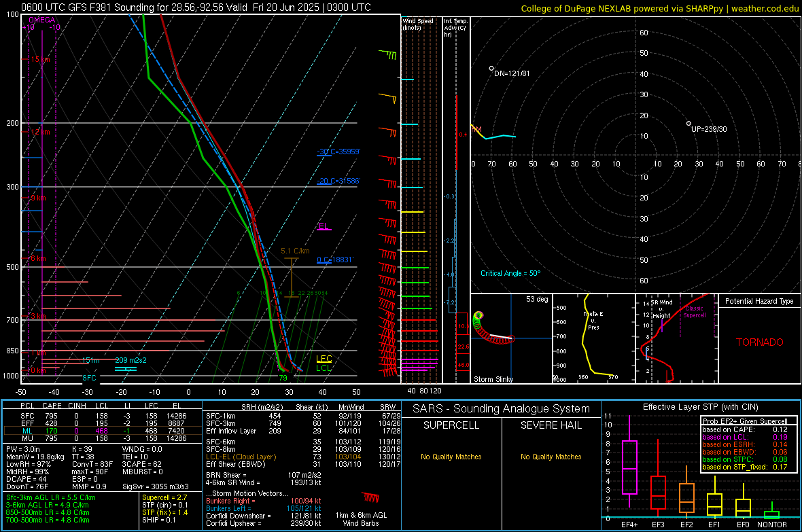
Task: Click the Prob EF2+ Given Supercell header
Action: point(745,421)
